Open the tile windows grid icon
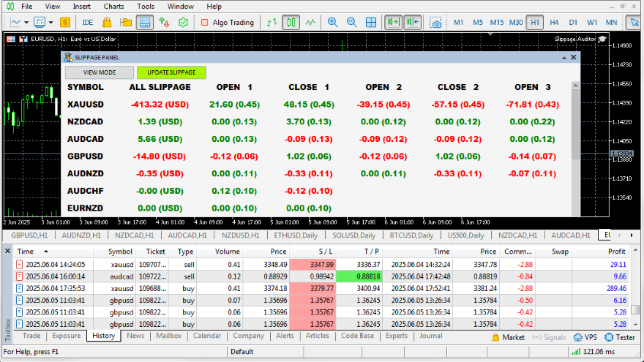Image resolution: width=644 pixels, height=362 pixels. (371, 23)
